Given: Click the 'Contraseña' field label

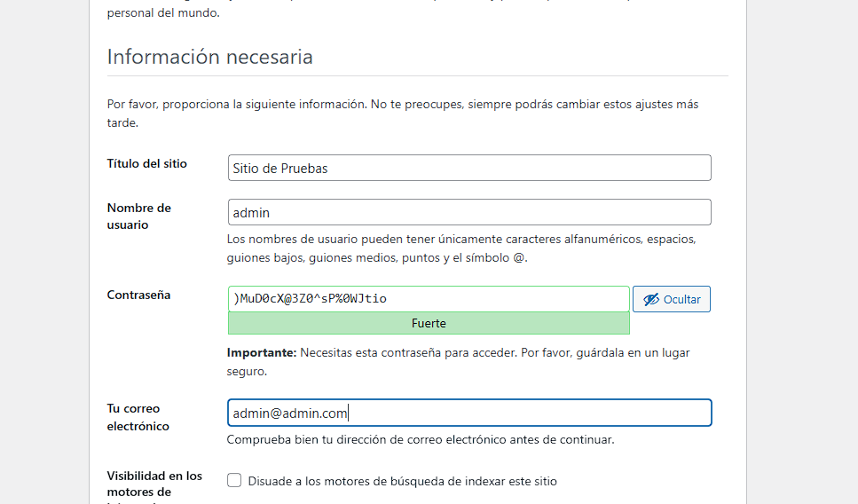Looking at the screenshot, I should (138, 295).
